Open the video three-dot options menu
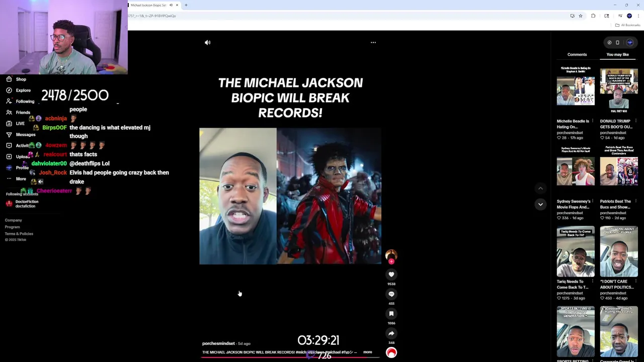Image resolution: width=644 pixels, height=362 pixels. (x=373, y=42)
